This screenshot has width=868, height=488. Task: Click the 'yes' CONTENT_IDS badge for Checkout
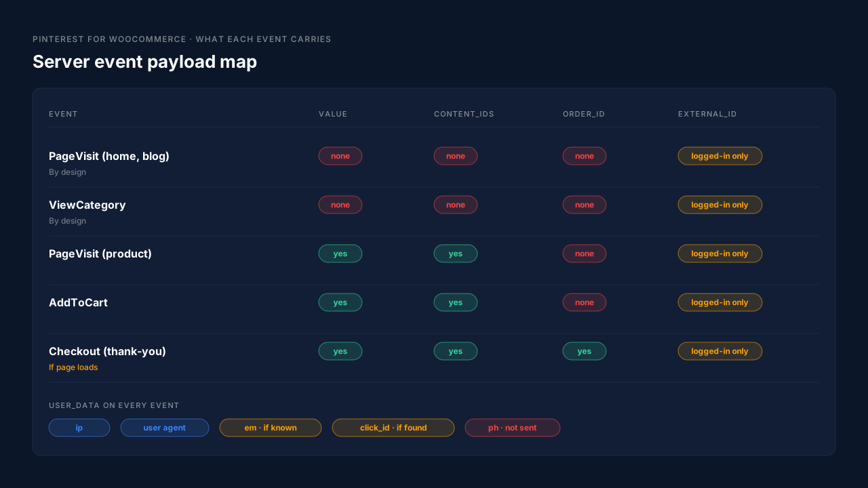[x=456, y=351]
